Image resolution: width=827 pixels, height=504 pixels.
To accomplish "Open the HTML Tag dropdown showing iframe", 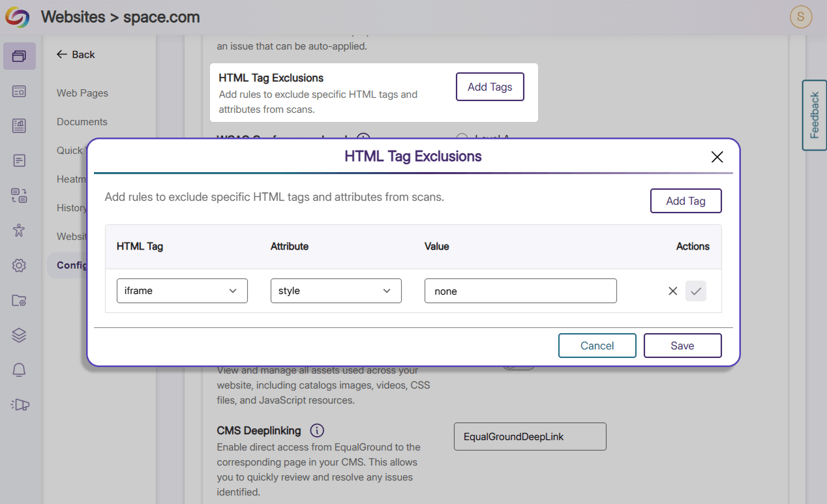I will [x=182, y=291].
